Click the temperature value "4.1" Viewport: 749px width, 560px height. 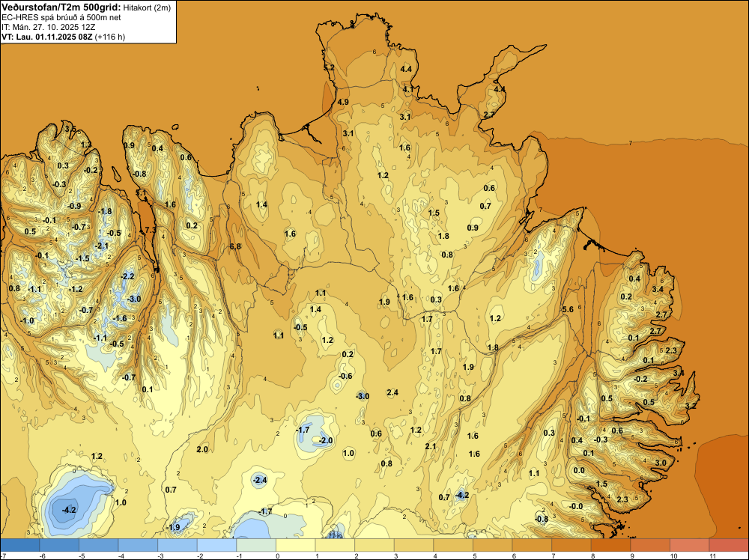click(x=407, y=89)
